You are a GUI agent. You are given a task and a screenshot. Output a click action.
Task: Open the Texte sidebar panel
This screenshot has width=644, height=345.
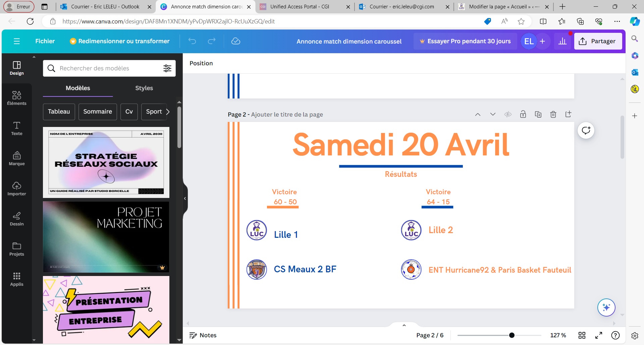click(17, 128)
